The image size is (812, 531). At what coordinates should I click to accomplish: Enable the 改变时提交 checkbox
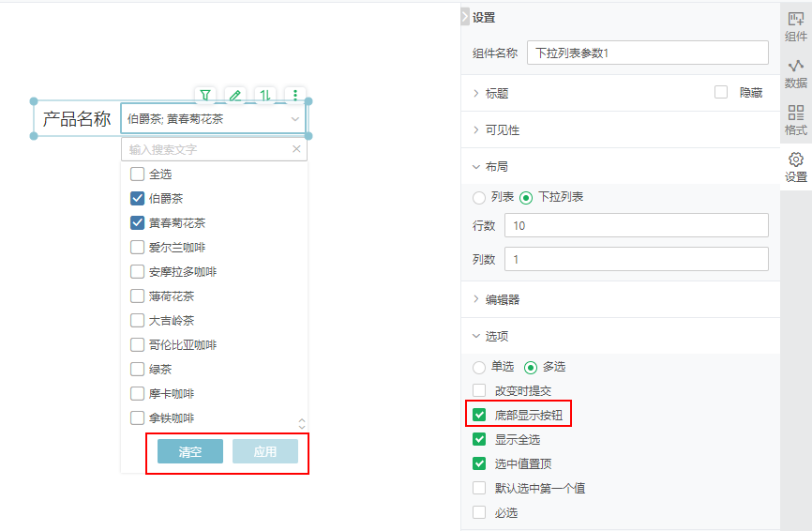tap(480, 390)
